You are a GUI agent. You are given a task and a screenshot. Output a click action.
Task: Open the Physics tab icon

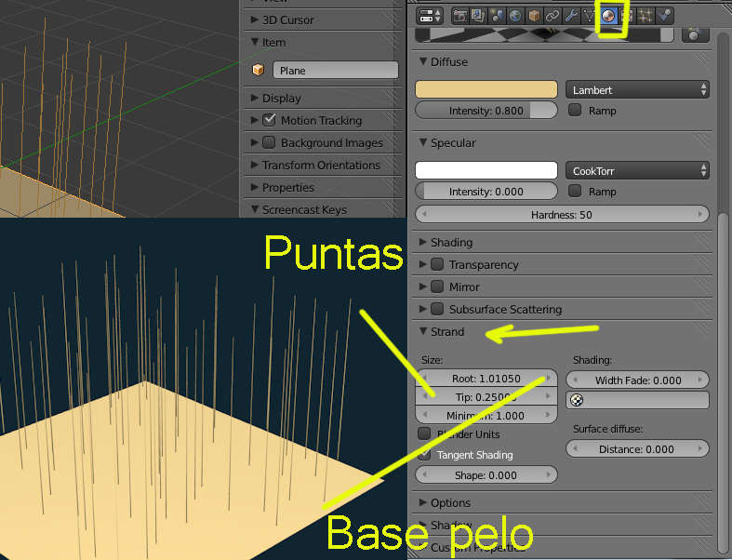click(x=664, y=17)
